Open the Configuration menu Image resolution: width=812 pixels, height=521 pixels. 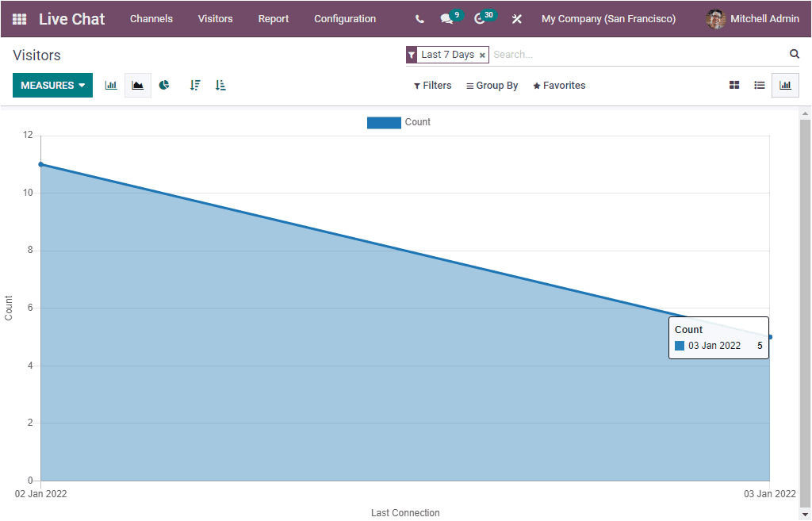[x=345, y=18]
